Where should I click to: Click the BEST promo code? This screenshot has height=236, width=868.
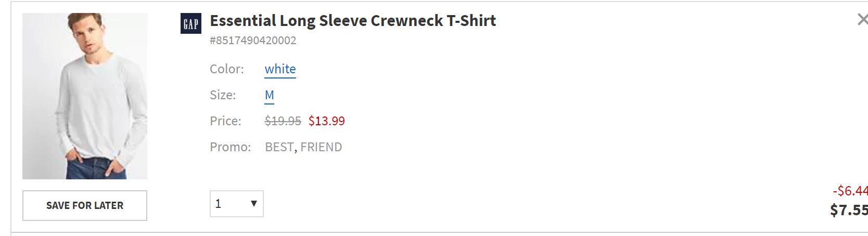coord(279,147)
